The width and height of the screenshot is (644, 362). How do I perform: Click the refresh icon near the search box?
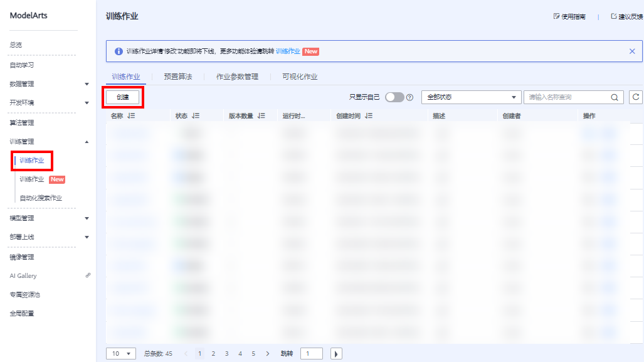pos(636,97)
